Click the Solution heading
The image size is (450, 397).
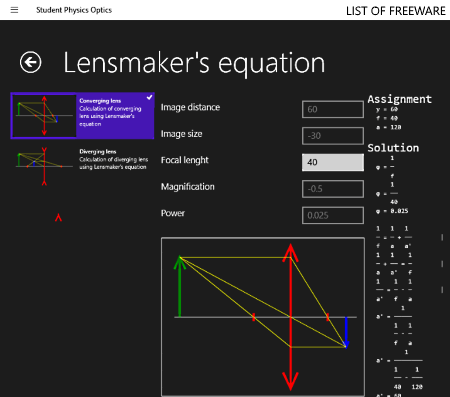tap(393, 148)
